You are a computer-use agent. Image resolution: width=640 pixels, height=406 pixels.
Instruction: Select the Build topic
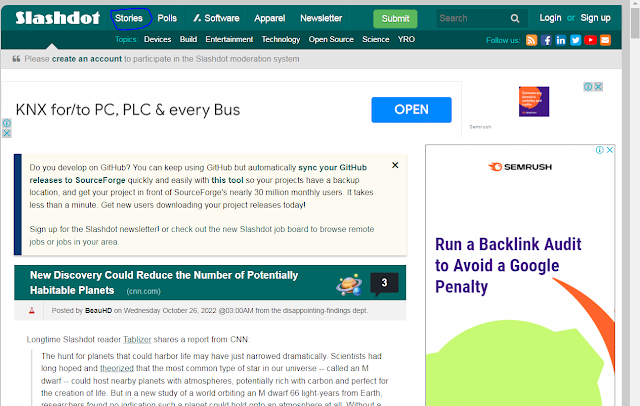[x=188, y=40]
